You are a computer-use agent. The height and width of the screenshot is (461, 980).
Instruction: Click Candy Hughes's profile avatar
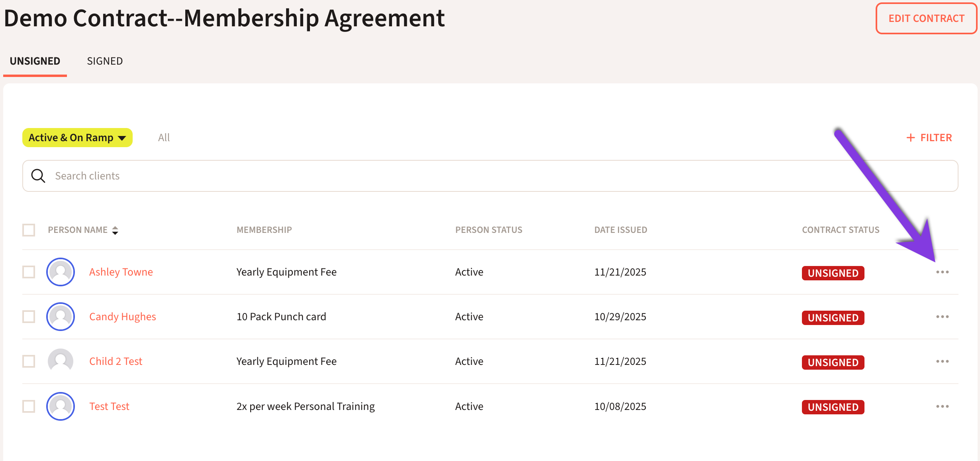point(61,317)
